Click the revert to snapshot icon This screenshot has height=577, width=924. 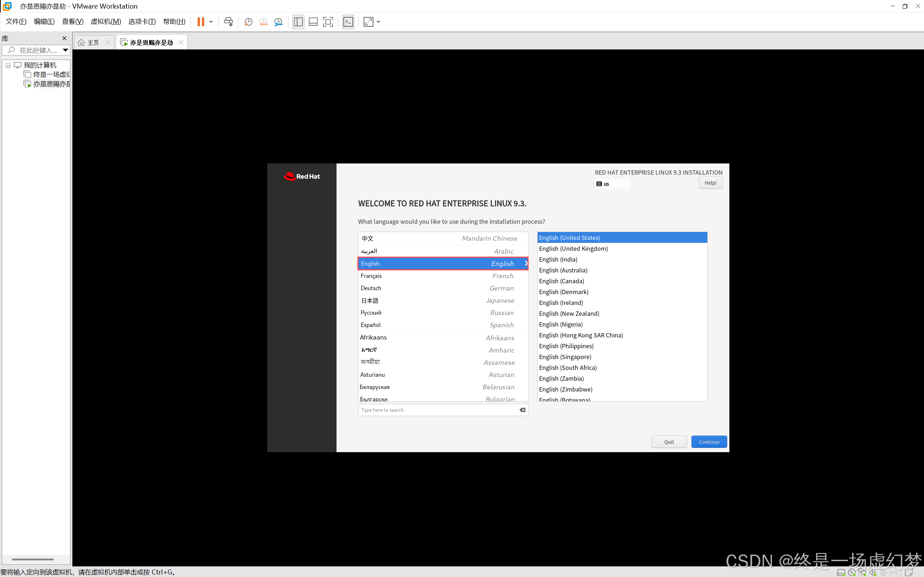pyautogui.click(x=264, y=22)
